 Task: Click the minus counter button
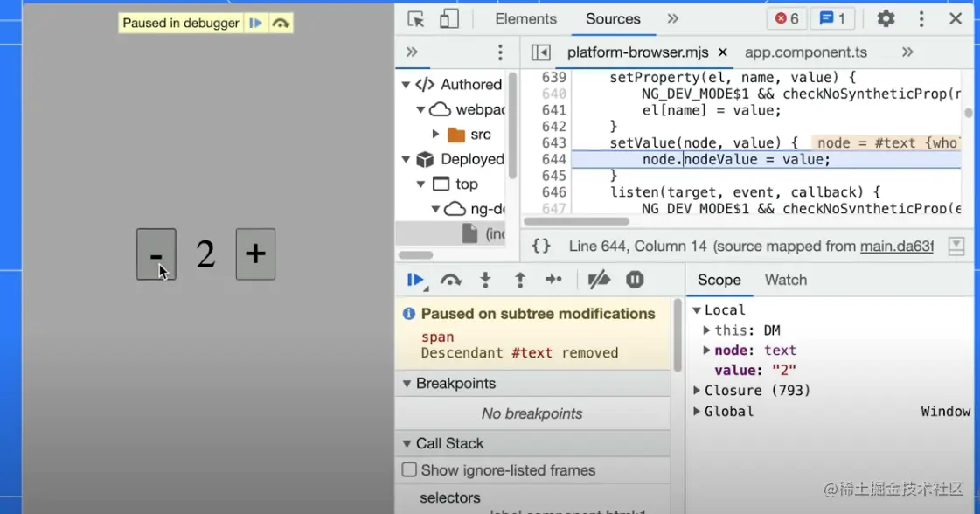click(156, 254)
